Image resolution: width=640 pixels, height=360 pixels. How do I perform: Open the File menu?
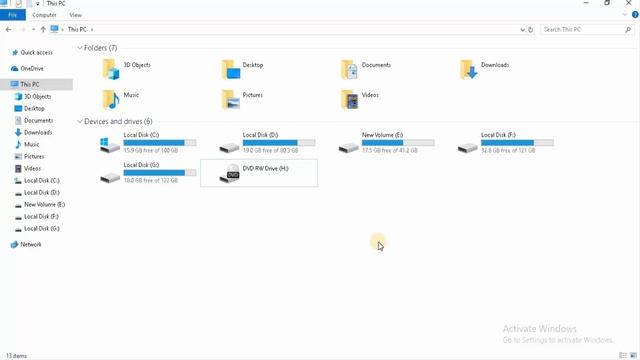point(13,15)
